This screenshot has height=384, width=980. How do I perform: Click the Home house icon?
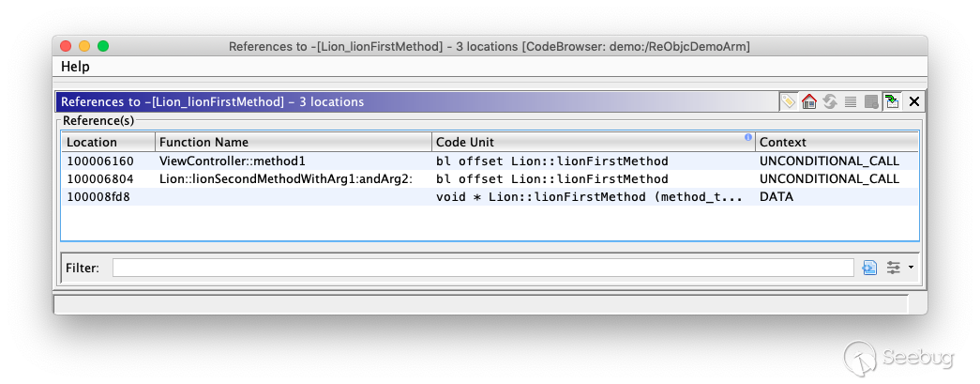[809, 101]
